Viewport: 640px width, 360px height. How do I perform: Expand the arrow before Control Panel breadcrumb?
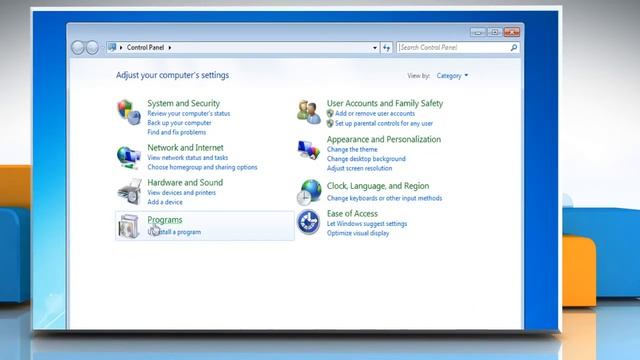tap(121, 48)
